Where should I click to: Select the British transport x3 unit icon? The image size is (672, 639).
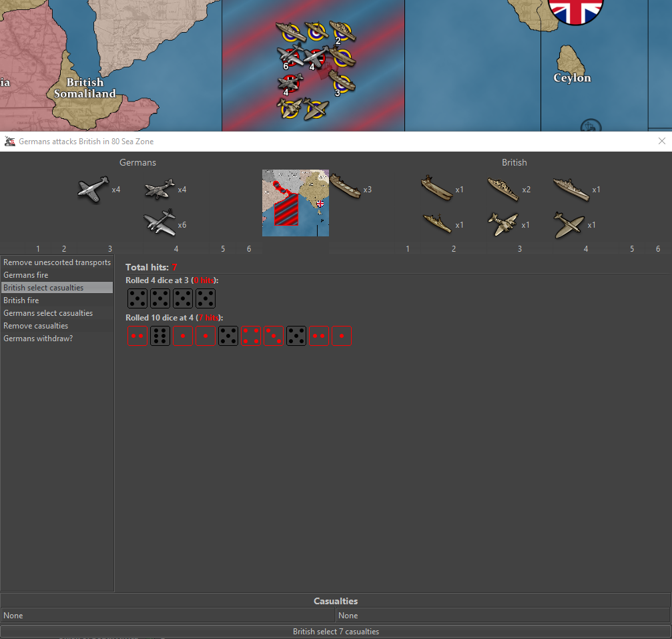[x=344, y=188]
